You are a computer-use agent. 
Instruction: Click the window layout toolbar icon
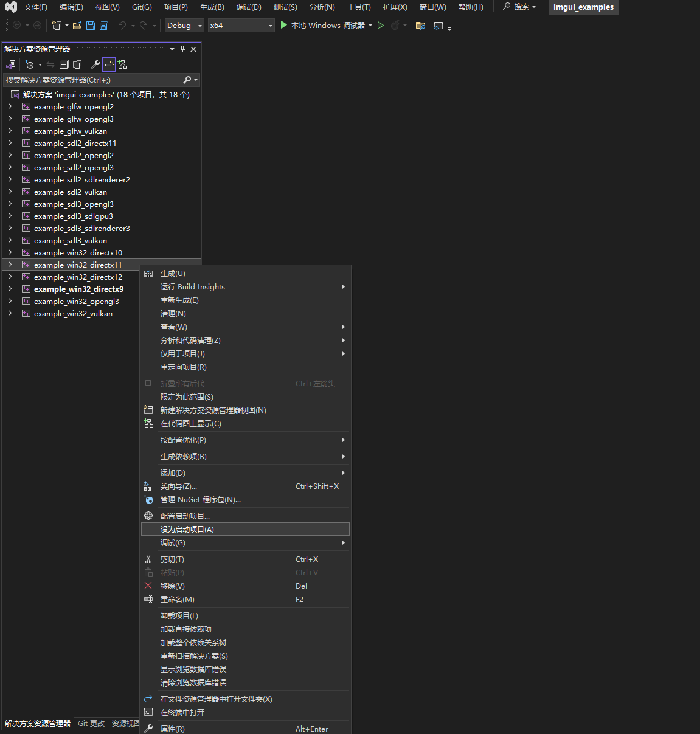pyautogui.click(x=438, y=26)
